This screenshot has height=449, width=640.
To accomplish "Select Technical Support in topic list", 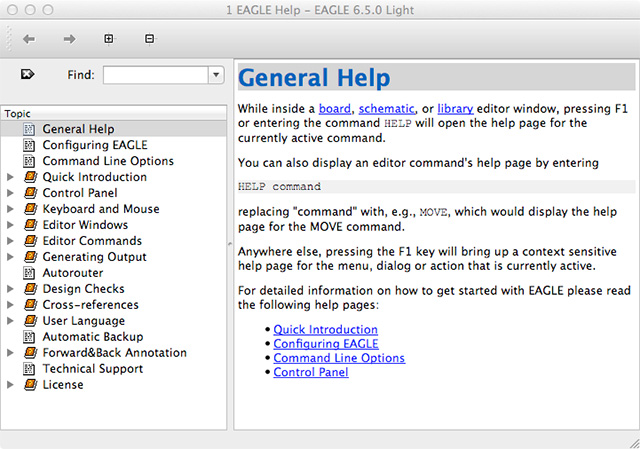I will [x=92, y=369].
